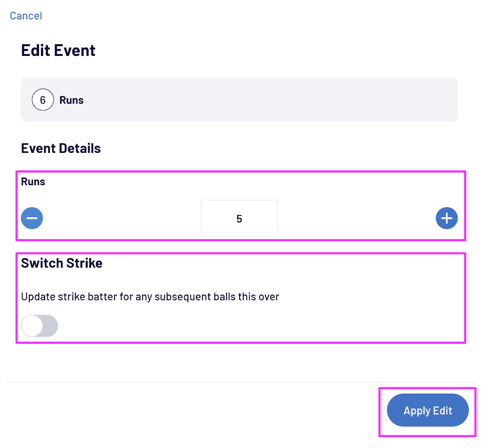Click the Runs label above the stepper
Image resolution: width=491 pixels, height=448 pixels.
click(33, 182)
